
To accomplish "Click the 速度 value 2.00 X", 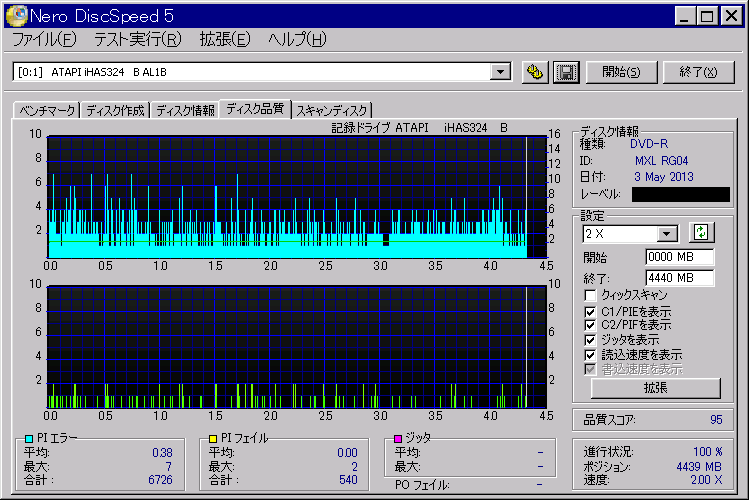I will (706, 479).
